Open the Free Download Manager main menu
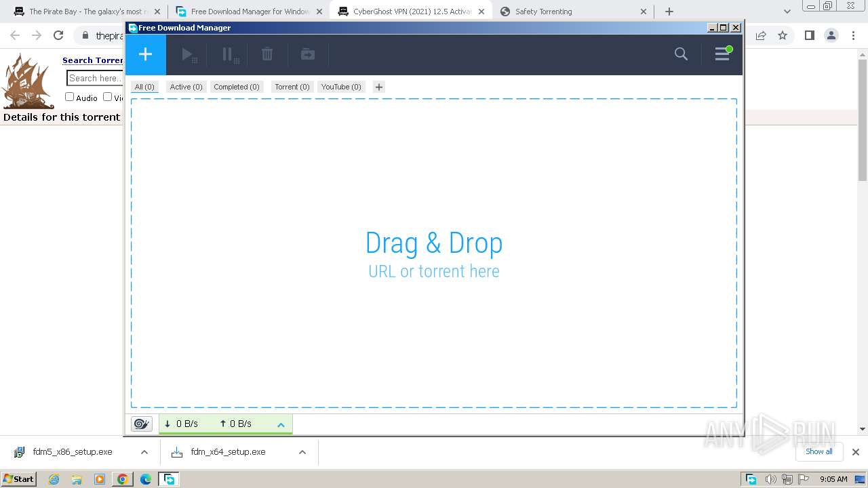 pyautogui.click(x=722, y=54)
